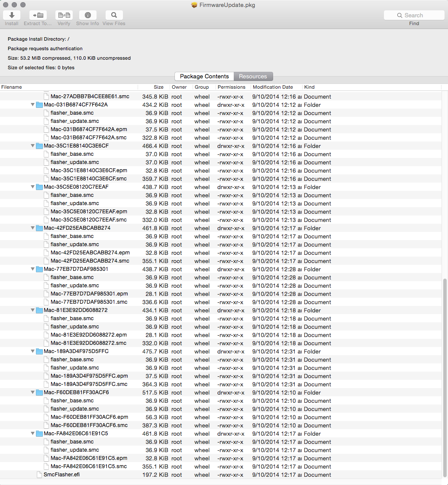Select file Mac-81E3E92DD6088272.smc
This screenshot has width=448, height=485.
pyautogui.click(x=88, y=343)
